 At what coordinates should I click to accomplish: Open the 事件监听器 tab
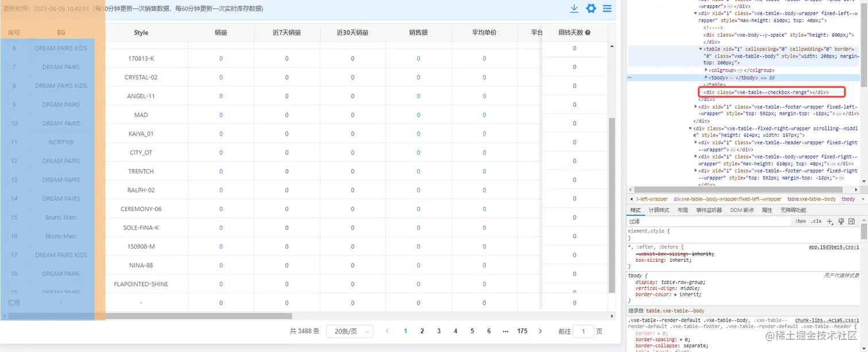[709, 210]
